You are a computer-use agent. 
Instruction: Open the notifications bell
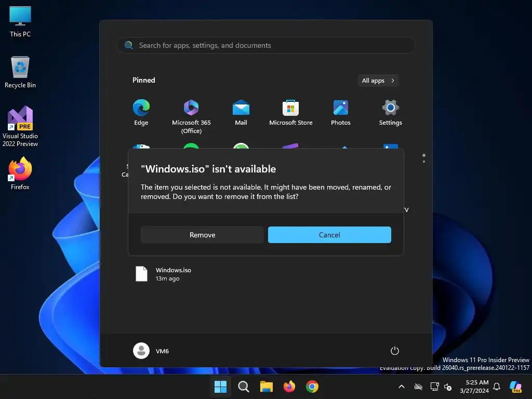[x=497, y=387]
